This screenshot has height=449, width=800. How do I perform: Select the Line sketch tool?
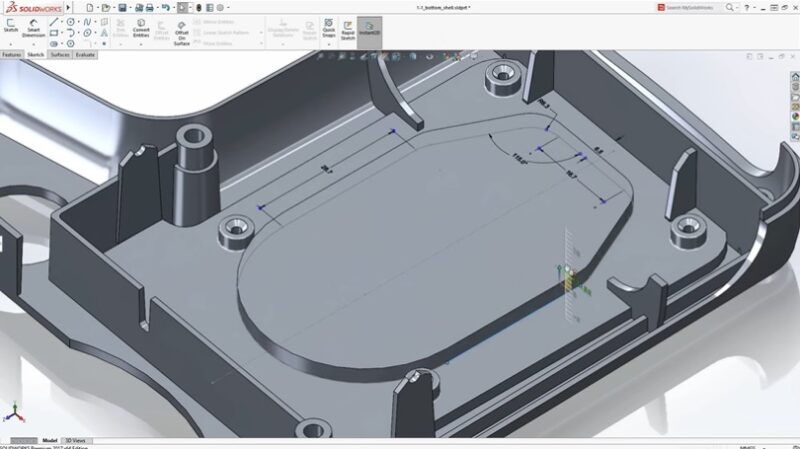coord(54,22)
